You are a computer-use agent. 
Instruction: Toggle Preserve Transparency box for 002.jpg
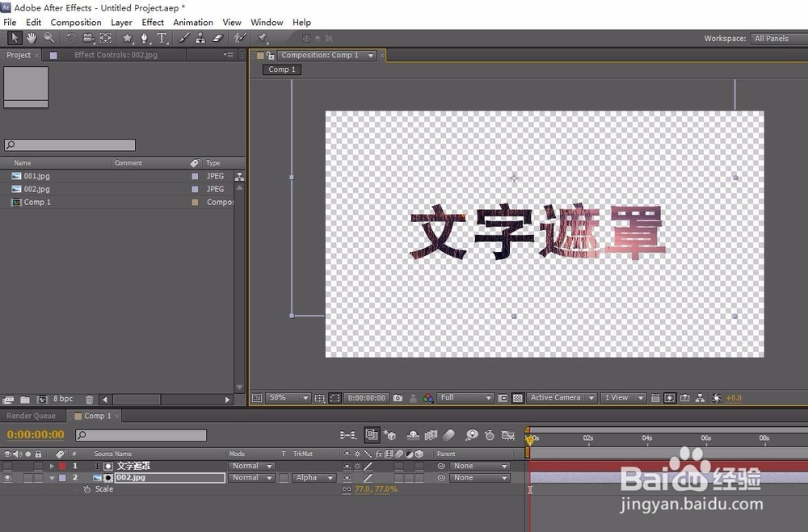pyautogui.click(x=284, y=478)
